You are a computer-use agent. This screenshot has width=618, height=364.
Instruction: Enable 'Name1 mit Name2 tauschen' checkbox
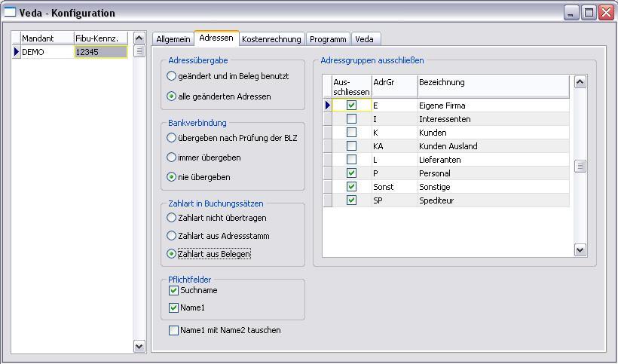(174, 330)
